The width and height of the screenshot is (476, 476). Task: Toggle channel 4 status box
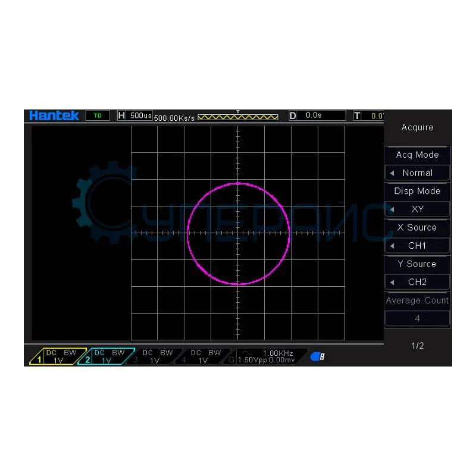(x=202, y=356)
